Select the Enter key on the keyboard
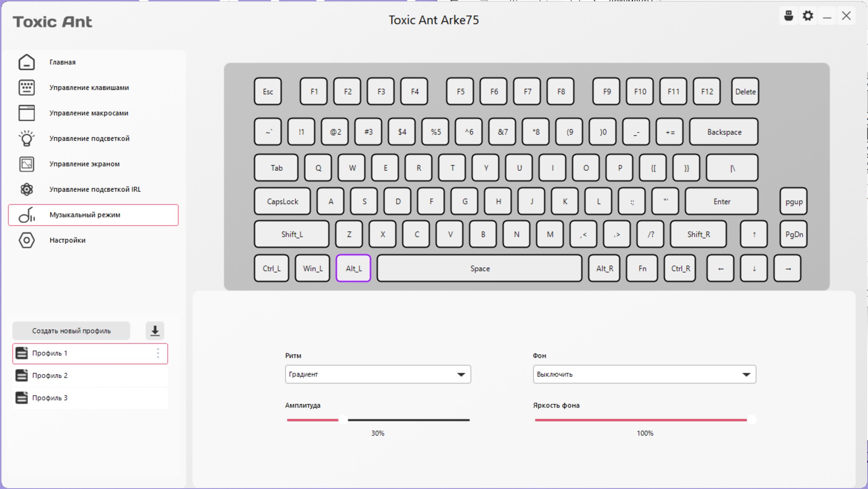The image size is (868, 489). pos(722,201)
